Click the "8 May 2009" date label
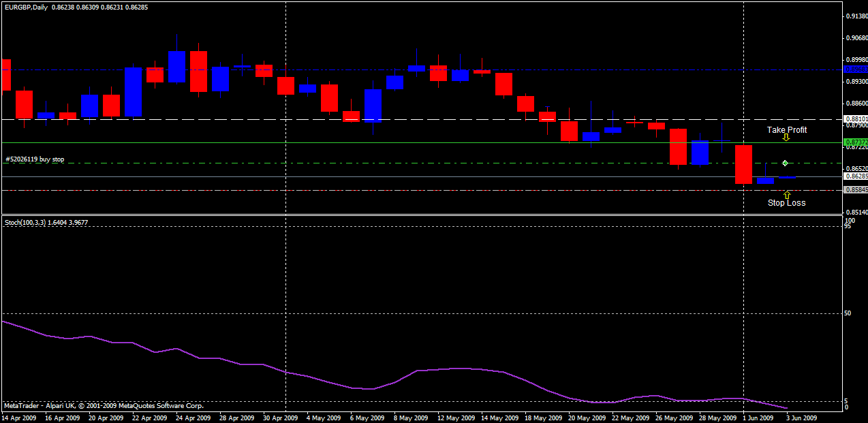The height and width of the screenshot is (423, 868). click(x=410, y=418)
